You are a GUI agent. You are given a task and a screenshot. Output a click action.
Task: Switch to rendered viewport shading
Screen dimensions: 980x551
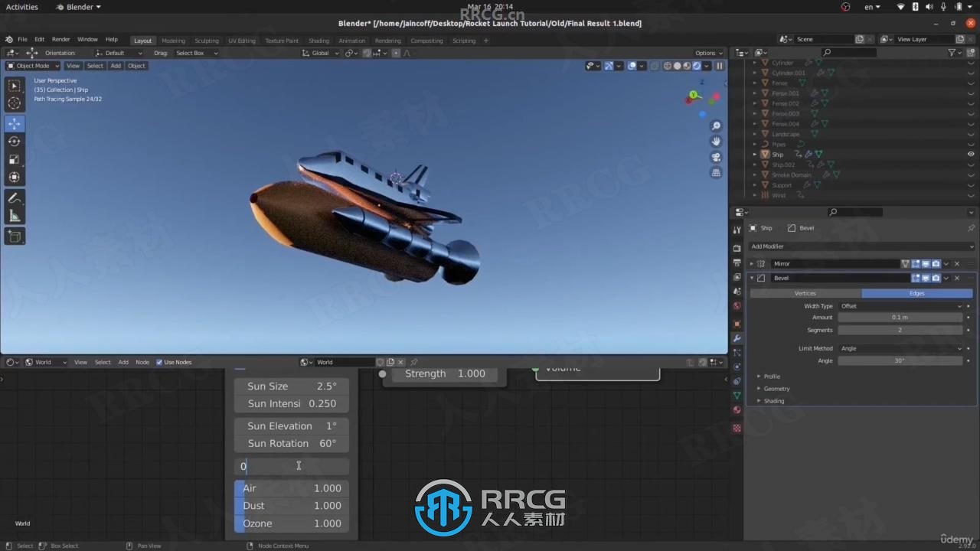[696, 66]
